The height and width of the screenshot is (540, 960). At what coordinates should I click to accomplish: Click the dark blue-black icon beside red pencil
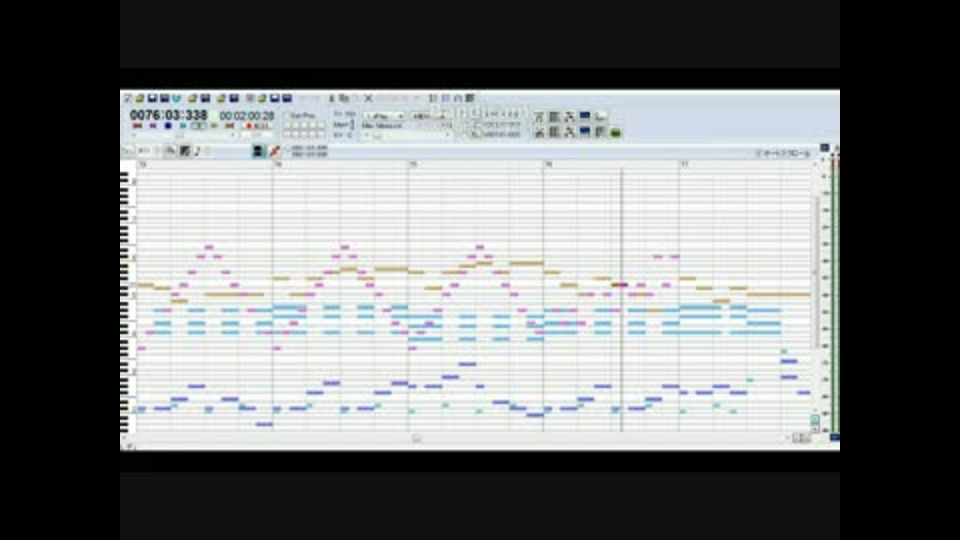pos(258,151)
